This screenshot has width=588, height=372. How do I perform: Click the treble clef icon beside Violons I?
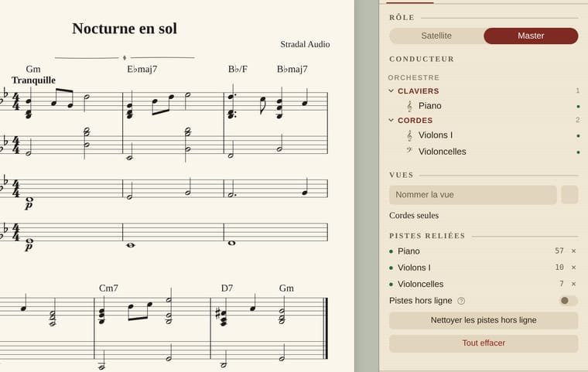pyautogui.click(x=409, y=135)
